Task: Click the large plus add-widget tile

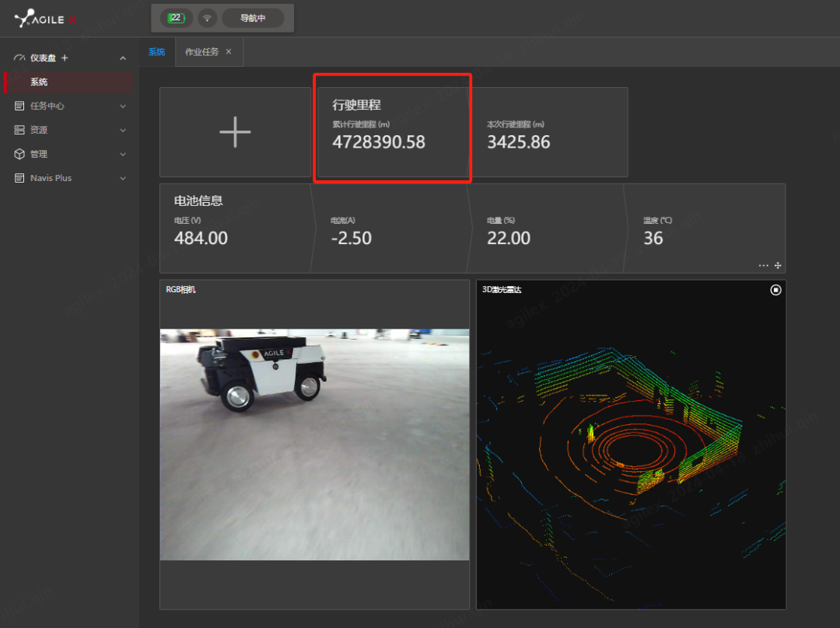Action: point(235,132)
